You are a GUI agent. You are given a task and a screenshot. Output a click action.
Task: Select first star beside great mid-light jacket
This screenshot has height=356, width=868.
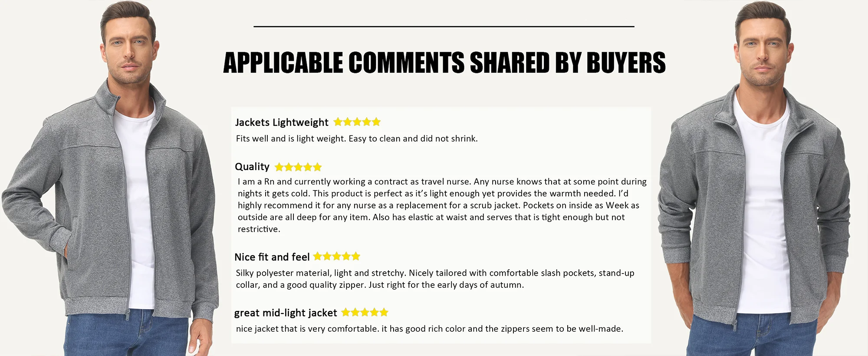[x=346, y=313]
